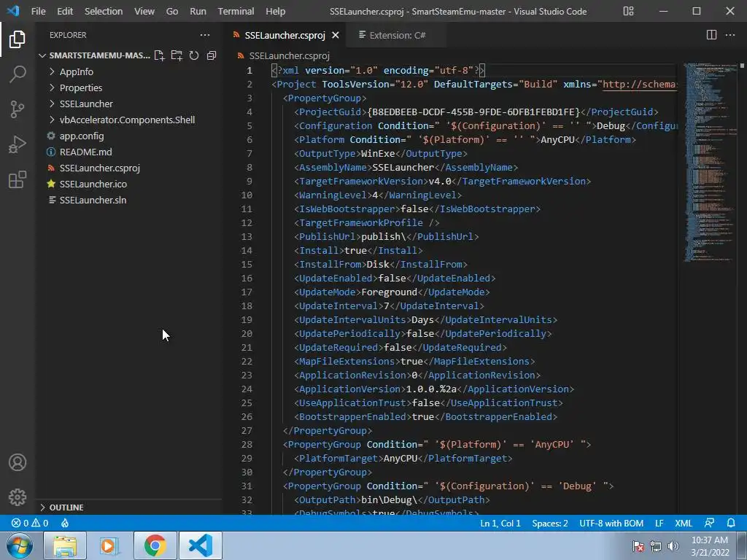Image resolution: width=747 pixels, height=560 pixels.
Task: Click Ln 1, Col 1 in status bar
Action: (x=500, y=523)
